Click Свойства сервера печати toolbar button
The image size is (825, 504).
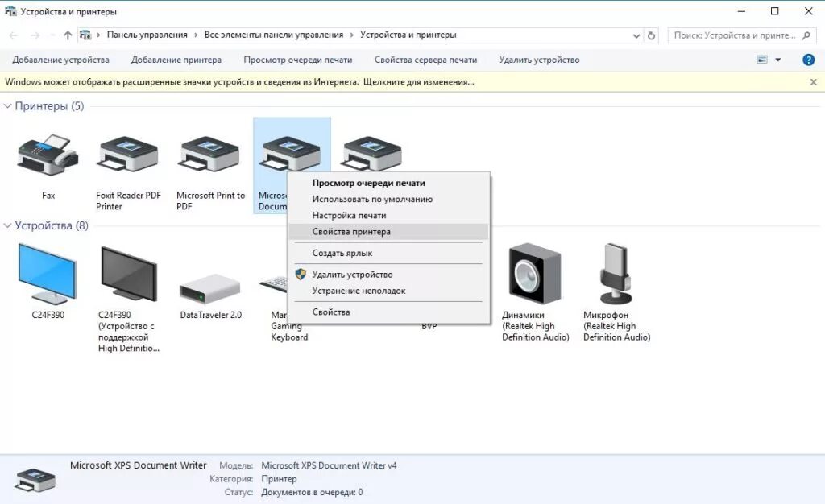(425, 60)
